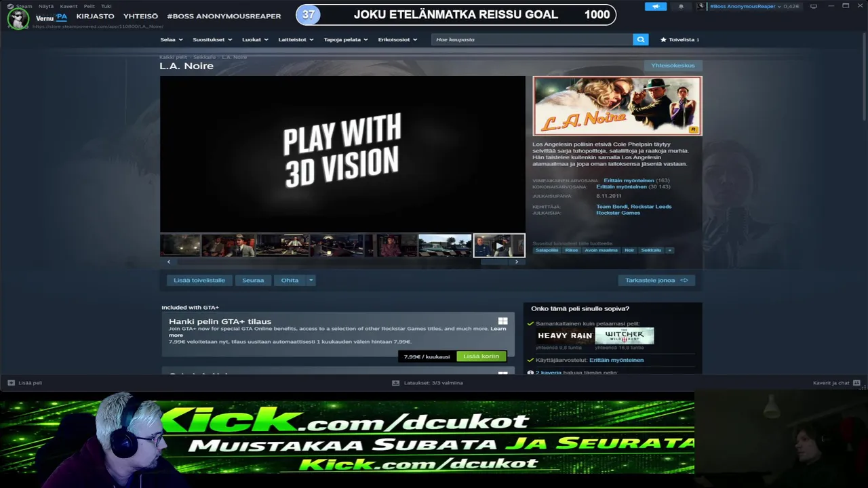Click the store search magnifier icon
Image resolution: width=868 pixels, height=488 pixels.
tap(641, 39)
